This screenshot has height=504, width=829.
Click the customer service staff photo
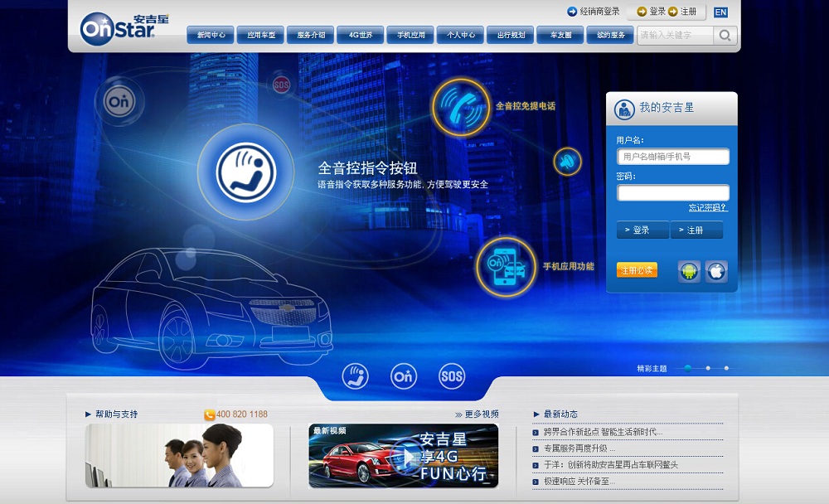[x=180, y=455]
